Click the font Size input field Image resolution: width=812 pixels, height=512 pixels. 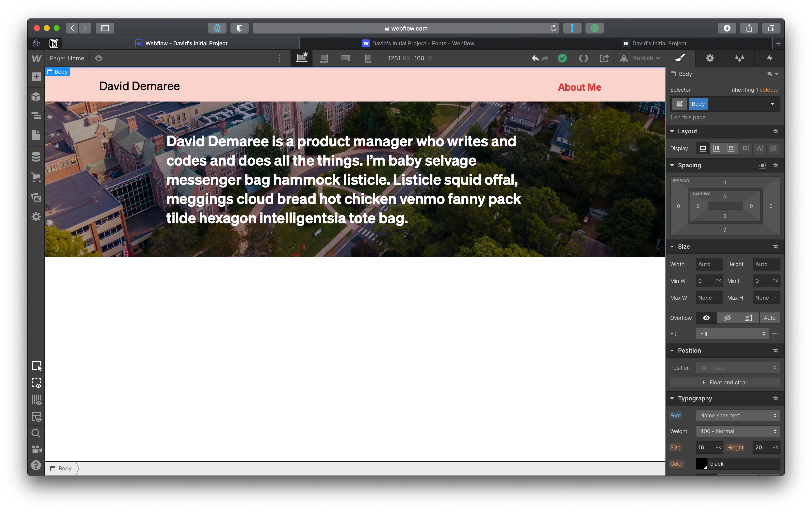click(x=704, y=447)
